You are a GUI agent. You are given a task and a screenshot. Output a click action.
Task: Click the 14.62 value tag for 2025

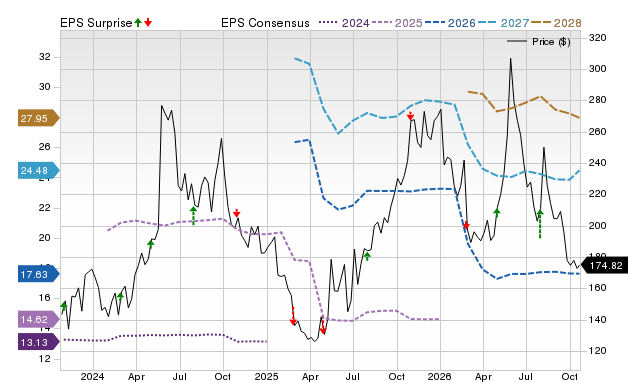pyautogui.click(x=38, y=319)
